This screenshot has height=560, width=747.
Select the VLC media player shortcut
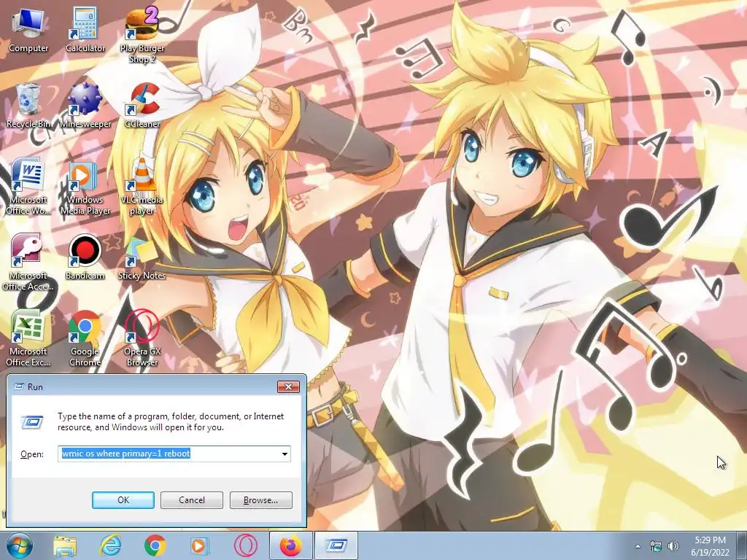[142, 187]
